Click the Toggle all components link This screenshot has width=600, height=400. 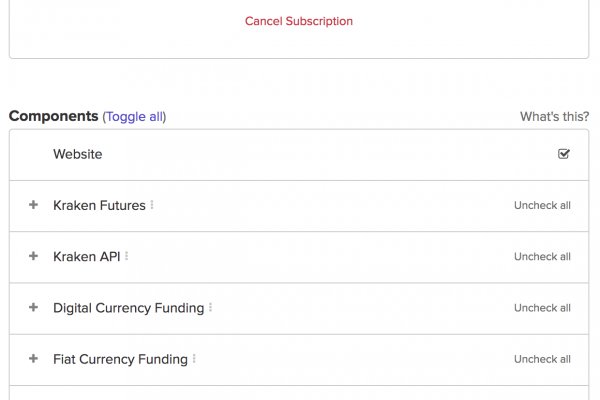pos(134,117)
